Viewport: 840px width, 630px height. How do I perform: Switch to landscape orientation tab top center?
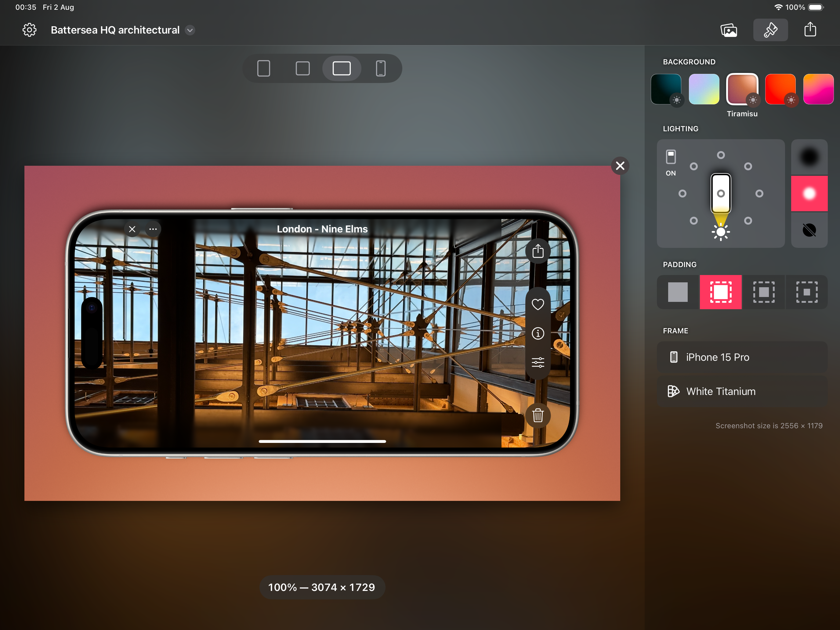[x=341, y=68]
